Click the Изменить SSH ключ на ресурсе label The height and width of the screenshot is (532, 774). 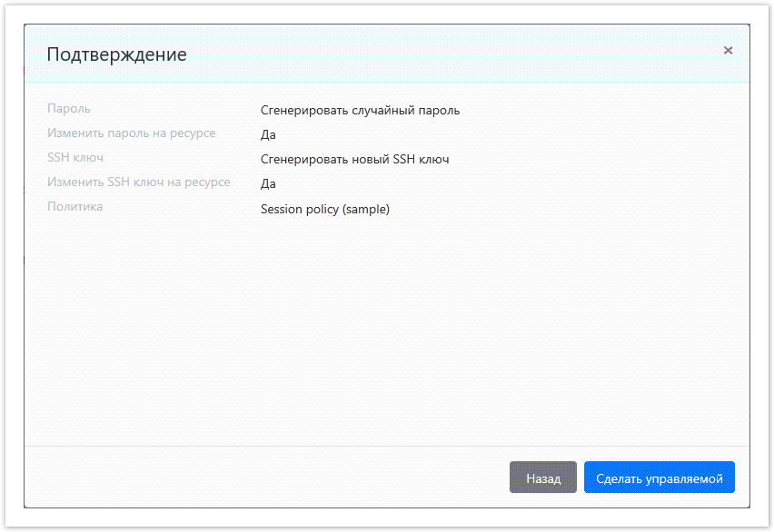[139, 182]
